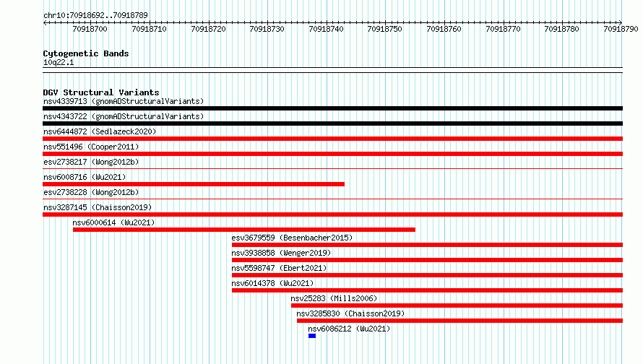Viewport: 643px width, 364px height.
Task: Click red bar under nsv3287145
Action: point(332,214)
